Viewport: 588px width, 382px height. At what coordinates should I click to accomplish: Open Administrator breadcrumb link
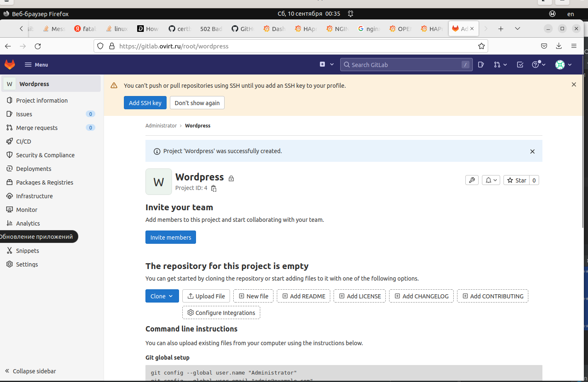click(161, 126)
